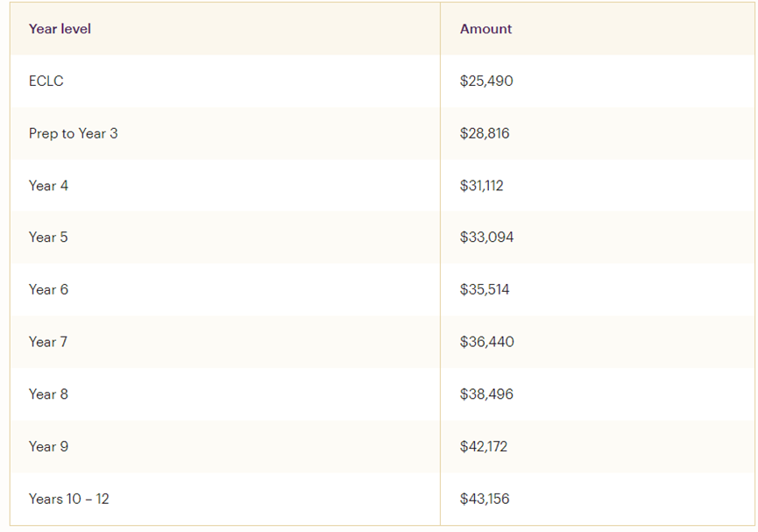Select the Year 5 row label

[x=48, y=237]
